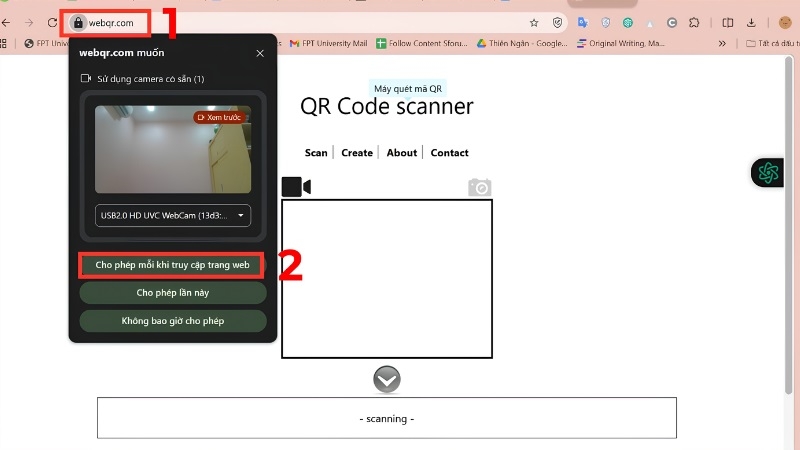Select the Create menu item
Viewport: 800px width, 450px height.
[357, 153]
